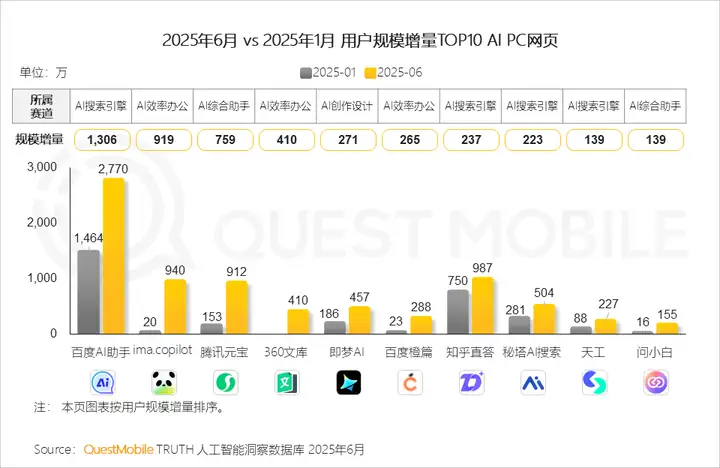Click the 规模增量 row label
This screenshot has width=720, height=468.
pyautogui.click(x=39, y=139)
